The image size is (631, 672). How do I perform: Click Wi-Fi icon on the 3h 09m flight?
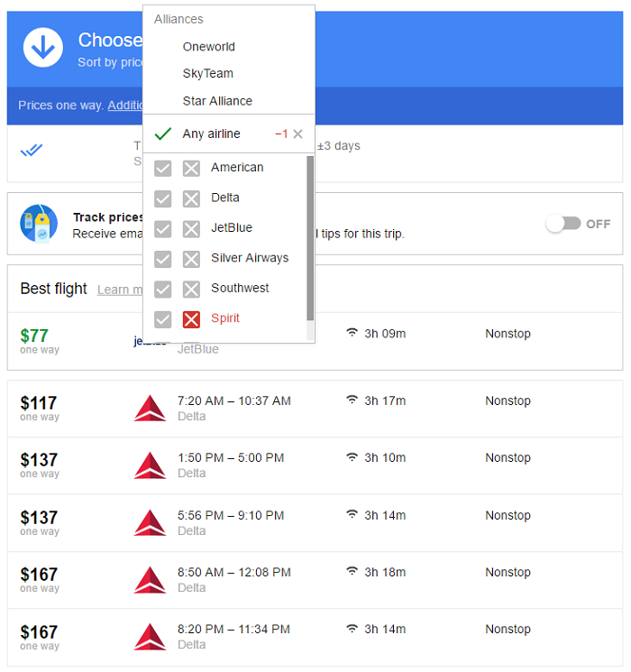352,332
